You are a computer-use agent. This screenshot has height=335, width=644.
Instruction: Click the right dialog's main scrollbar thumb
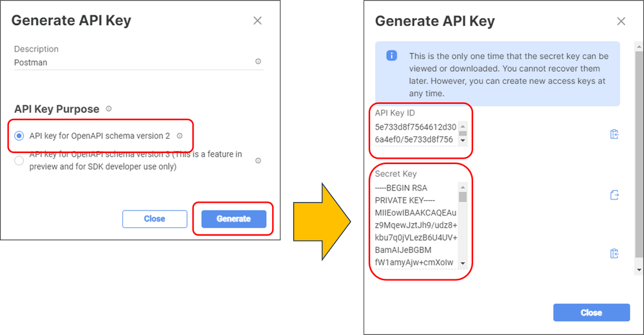pyautogui.click(x=639, y=154)
